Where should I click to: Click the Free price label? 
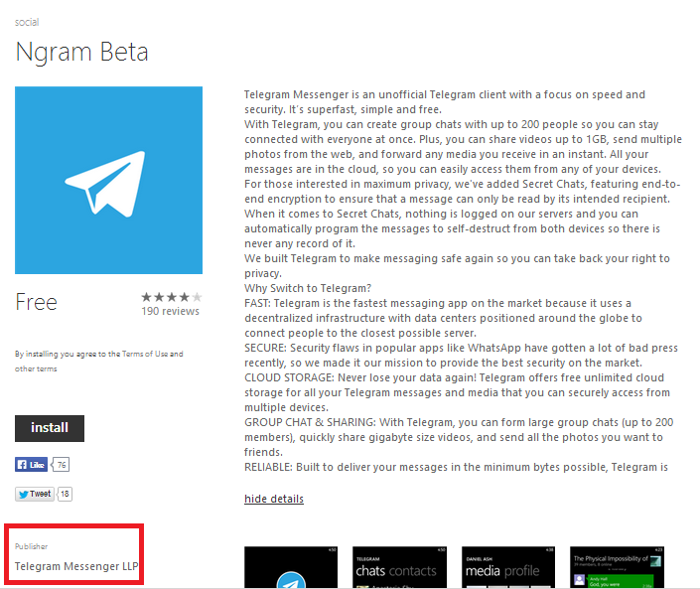point(36,302)
